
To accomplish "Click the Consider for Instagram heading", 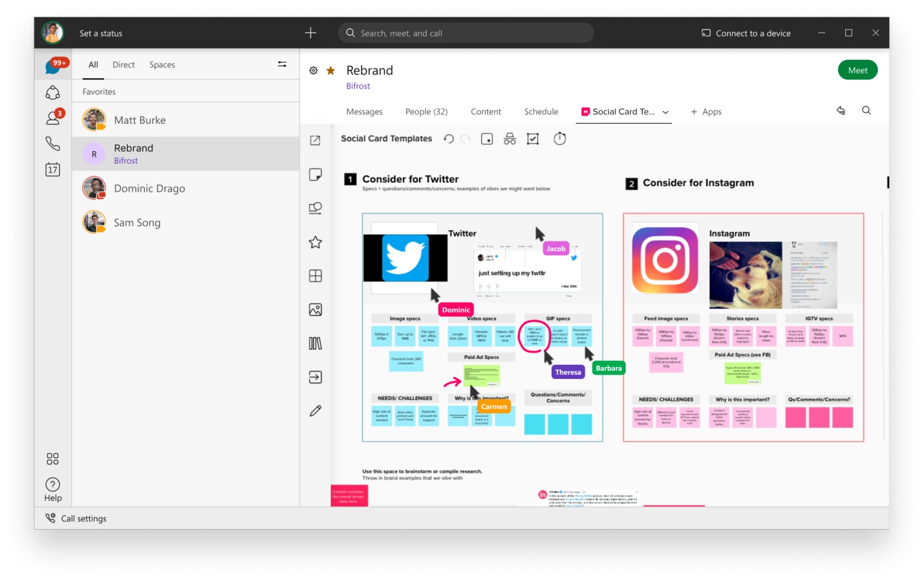I will point(698,183).
